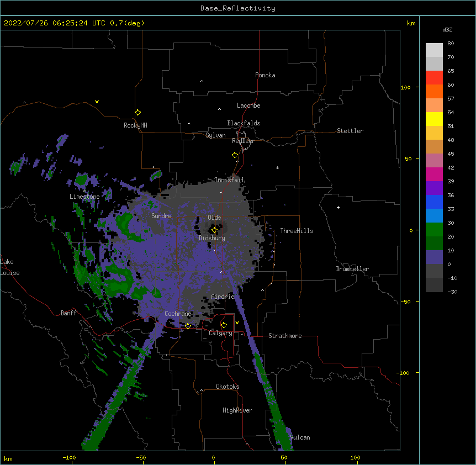Click the Sylvan label
Viewport: 476px width, 465px height.
tap(215, 135)
